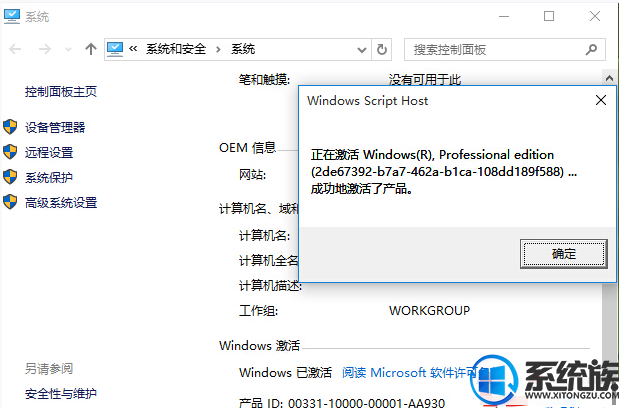The height and width of the screenshot is (408, 619).
Task: Close the Windows Script Host dialog
Action: click(600, 100)
